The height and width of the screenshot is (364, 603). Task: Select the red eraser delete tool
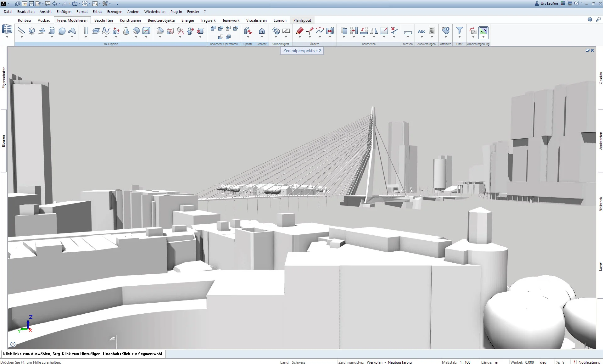(x=300, y=31)
